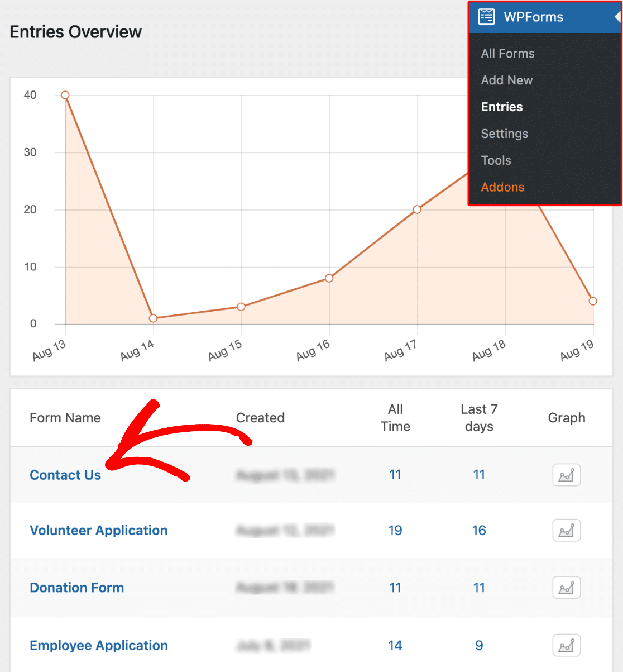623x672 pixels.
Task: Click Volunteer Application last 7 days count 16
Action: point(479,531)
